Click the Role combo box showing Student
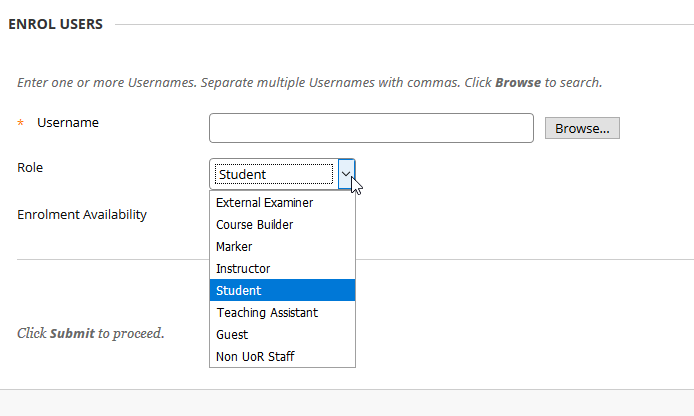The width and height of the screenshot is (694, 416). click(x=282, y=174)
